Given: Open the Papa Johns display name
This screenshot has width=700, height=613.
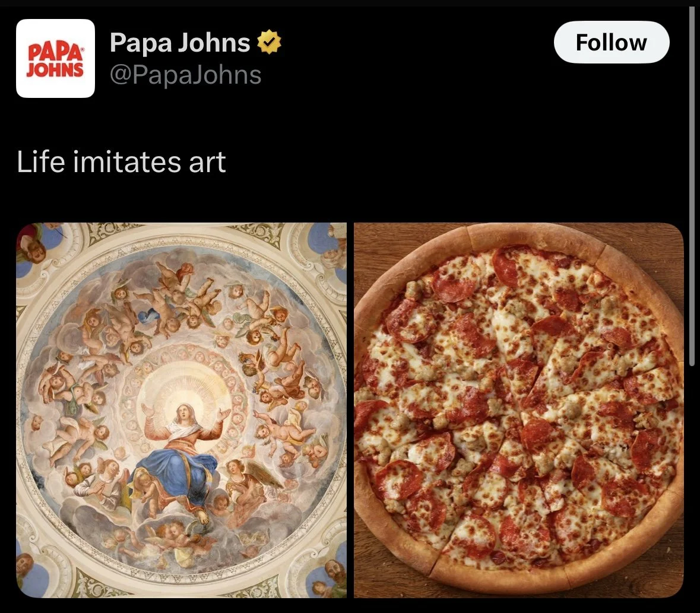Looking at the screenshot, I should pos(180,42).
